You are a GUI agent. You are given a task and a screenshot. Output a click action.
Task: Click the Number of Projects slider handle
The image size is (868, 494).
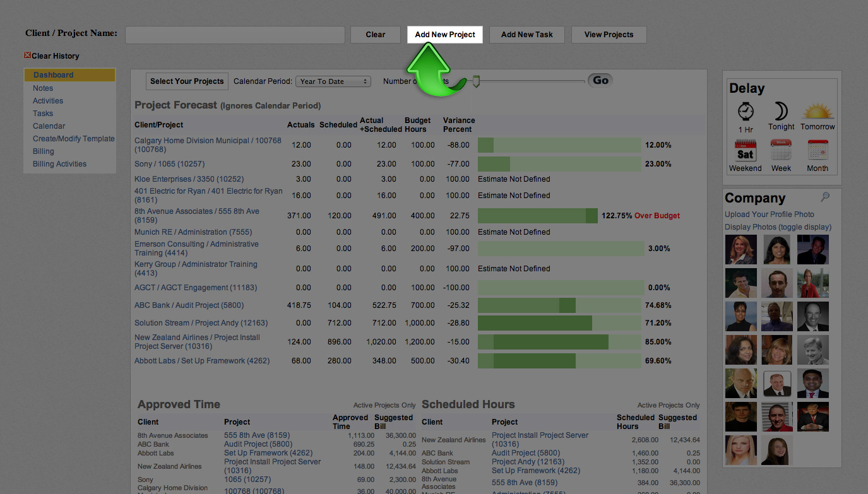[476, 81]
